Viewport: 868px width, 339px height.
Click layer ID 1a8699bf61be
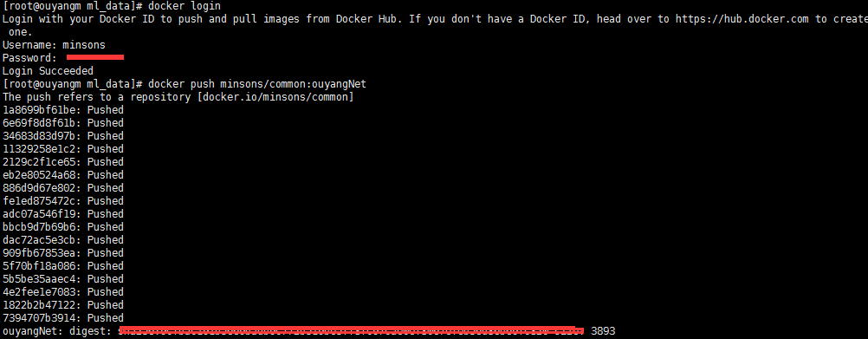(42, 109)
